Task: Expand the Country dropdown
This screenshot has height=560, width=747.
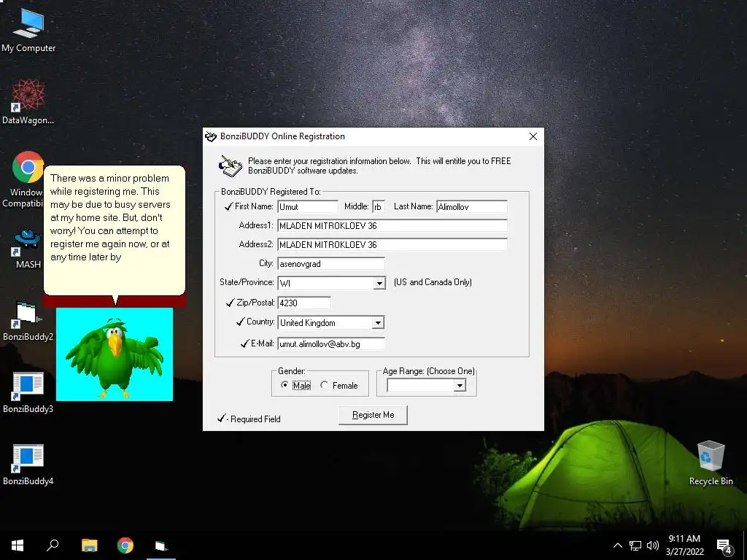Action: (x=378, y=323)
